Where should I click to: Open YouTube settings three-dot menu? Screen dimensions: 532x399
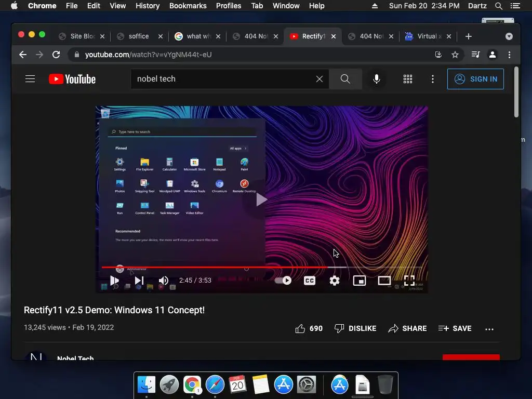[x=432, y=79]
